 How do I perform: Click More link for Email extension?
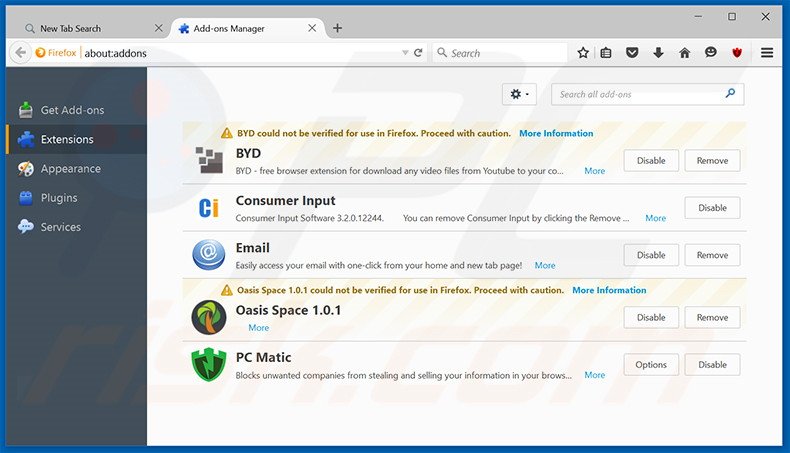point(545,266)
